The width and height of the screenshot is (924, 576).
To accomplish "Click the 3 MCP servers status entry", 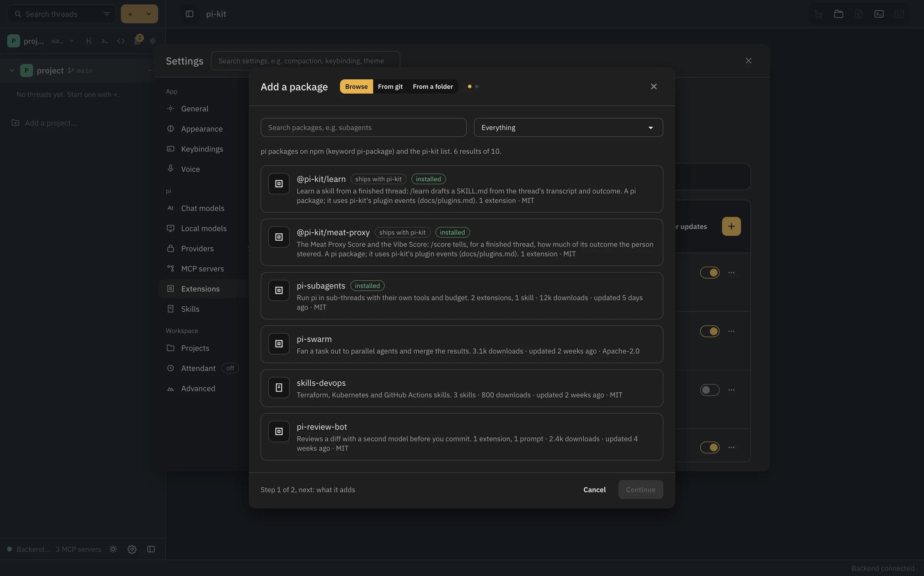I will (79, 549).
